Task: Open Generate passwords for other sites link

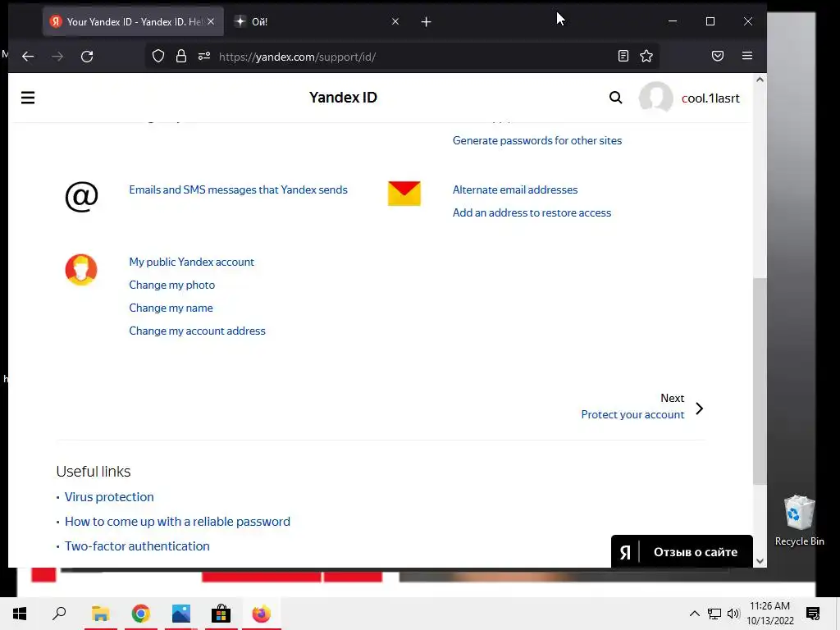Action: click(537, 140)
